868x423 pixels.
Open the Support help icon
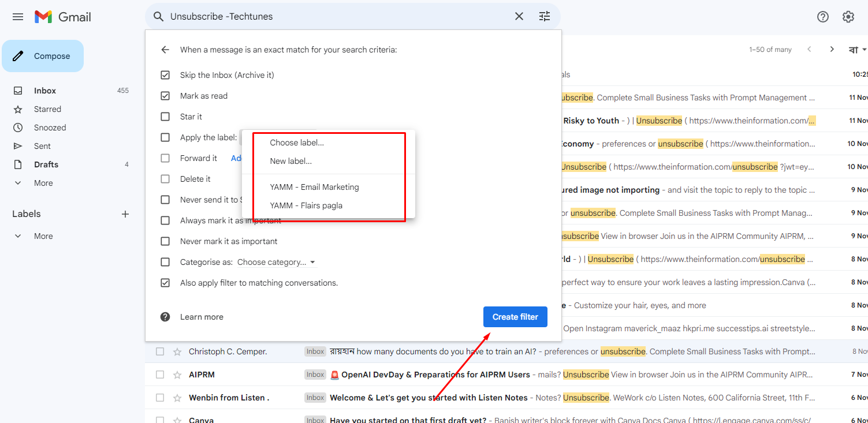(x=823, y=17)
